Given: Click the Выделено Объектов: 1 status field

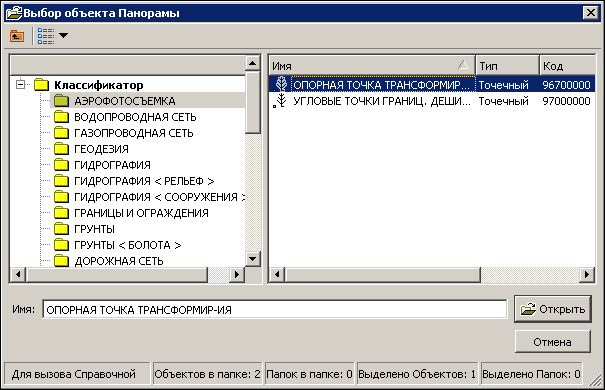Looking at the screenshot, I should (x=417, y=374).
